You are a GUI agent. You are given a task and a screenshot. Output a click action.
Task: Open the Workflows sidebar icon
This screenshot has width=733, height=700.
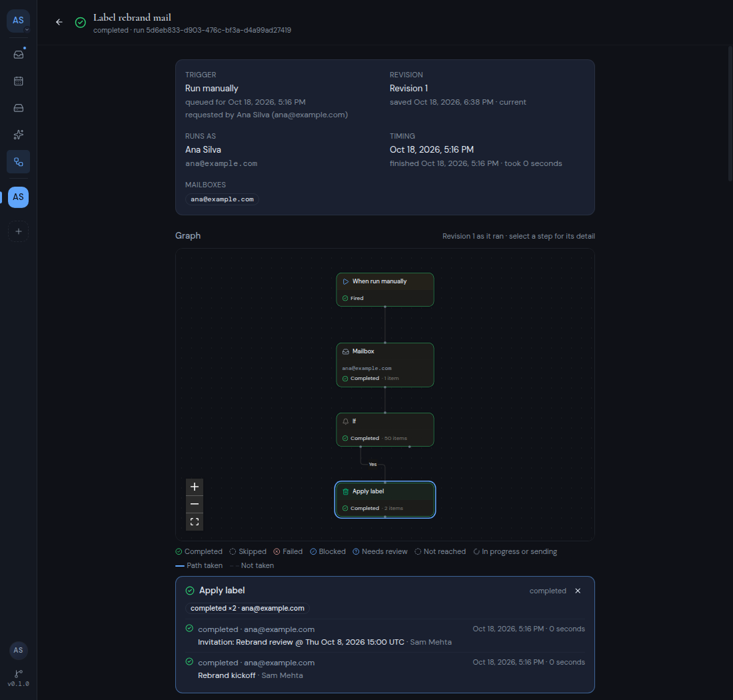[x=18, y=162]
